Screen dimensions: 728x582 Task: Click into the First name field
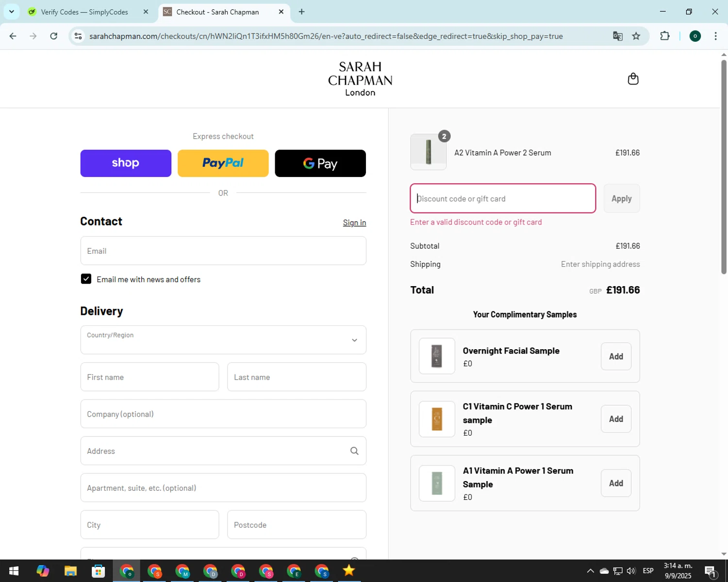click(x=149, y=377)
